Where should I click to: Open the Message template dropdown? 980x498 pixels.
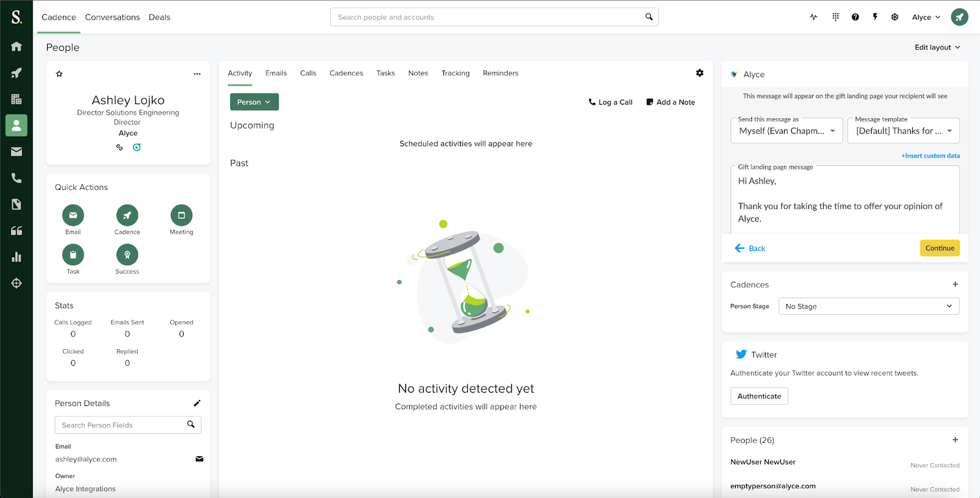903,130
